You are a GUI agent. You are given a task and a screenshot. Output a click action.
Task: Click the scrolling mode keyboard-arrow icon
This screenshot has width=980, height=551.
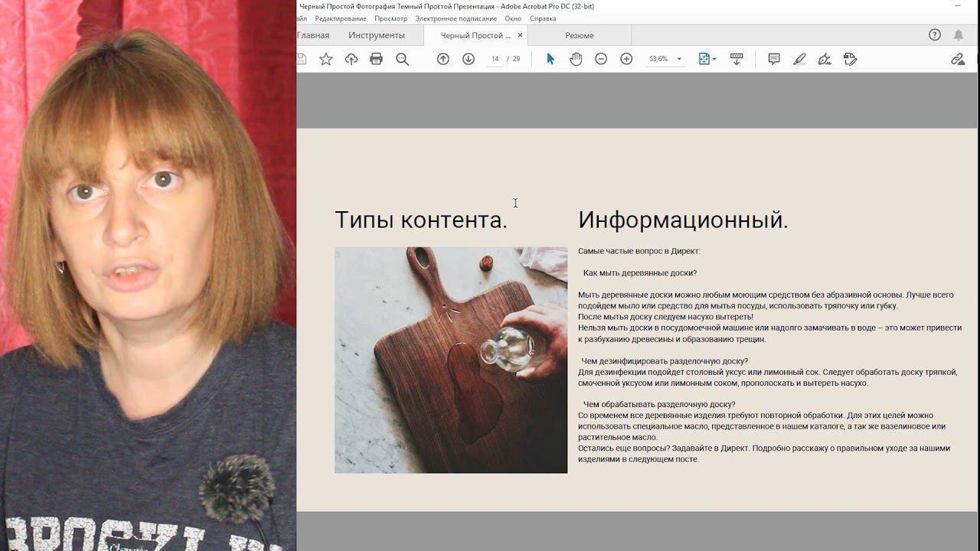pyautogui.click(x=737, y=59)
